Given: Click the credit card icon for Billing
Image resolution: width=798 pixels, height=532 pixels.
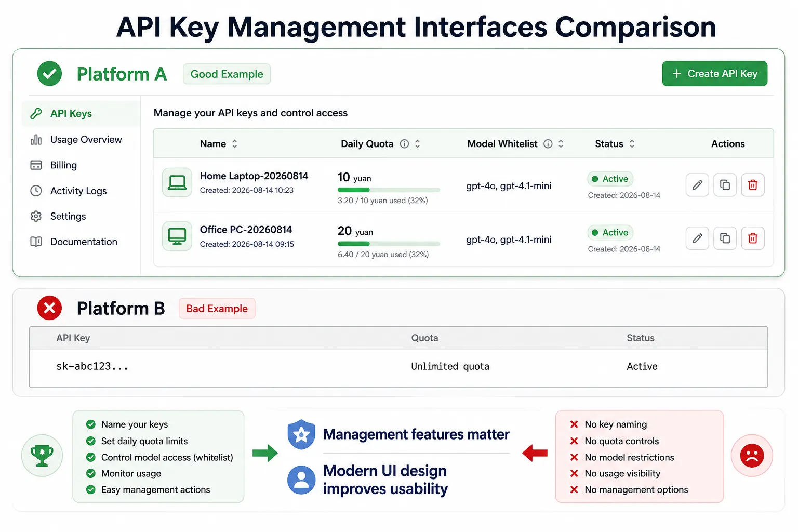Looking at the screenshot, I should coord(36,165).
